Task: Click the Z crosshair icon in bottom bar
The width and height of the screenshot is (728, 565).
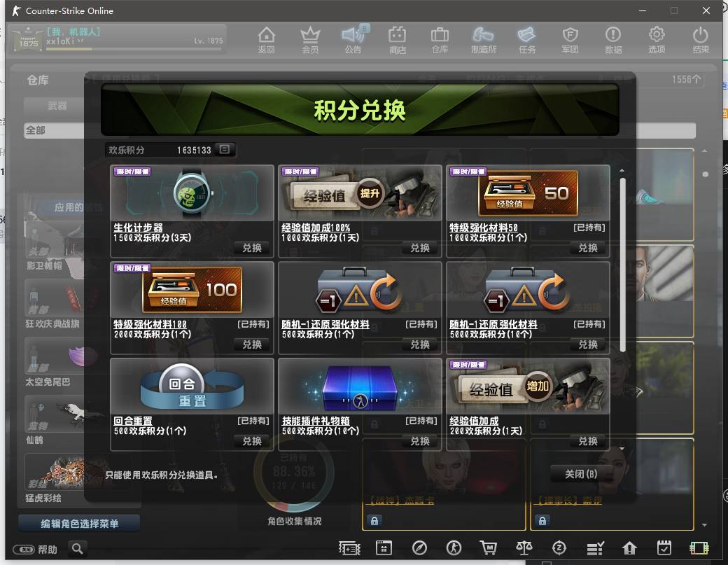Action: pyautogui.click(x=559, y=548)
